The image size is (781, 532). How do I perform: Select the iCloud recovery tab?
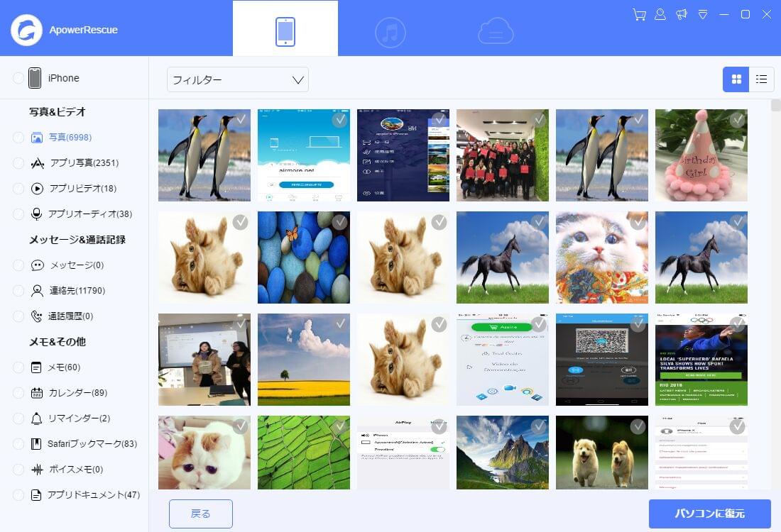(x=496, y=32)
